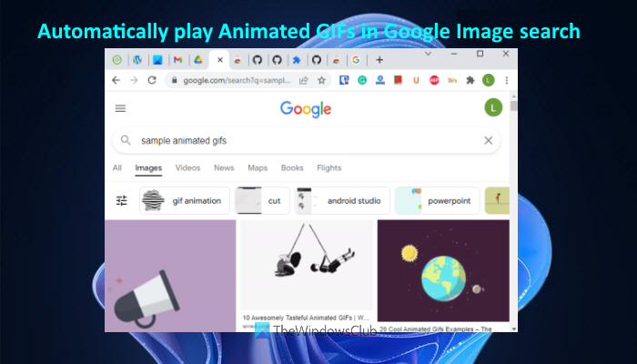The height and width of the screenshot is (364, 637).
Task: Go back using the browser back arrow
Action: tap(116, 80)
